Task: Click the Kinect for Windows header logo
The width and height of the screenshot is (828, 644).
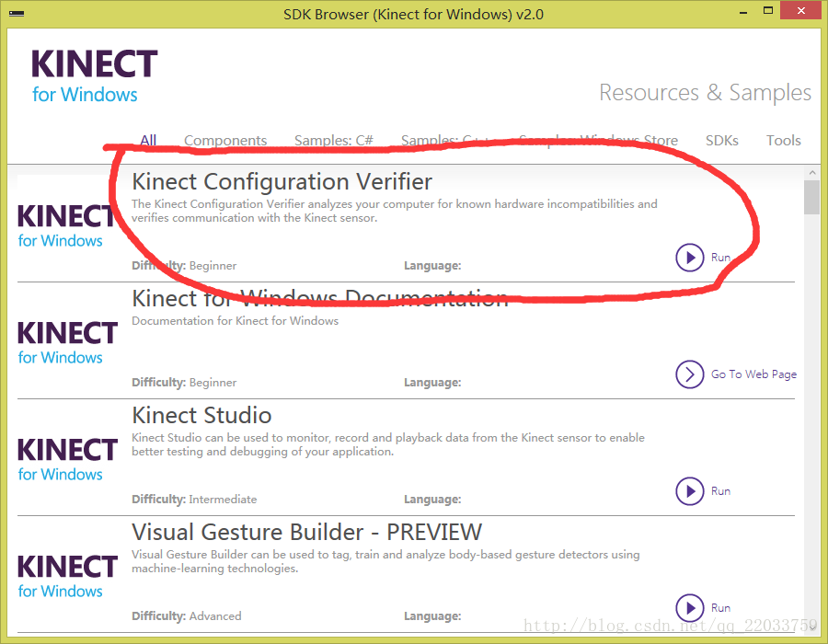Action: click(x=95, y=76)
